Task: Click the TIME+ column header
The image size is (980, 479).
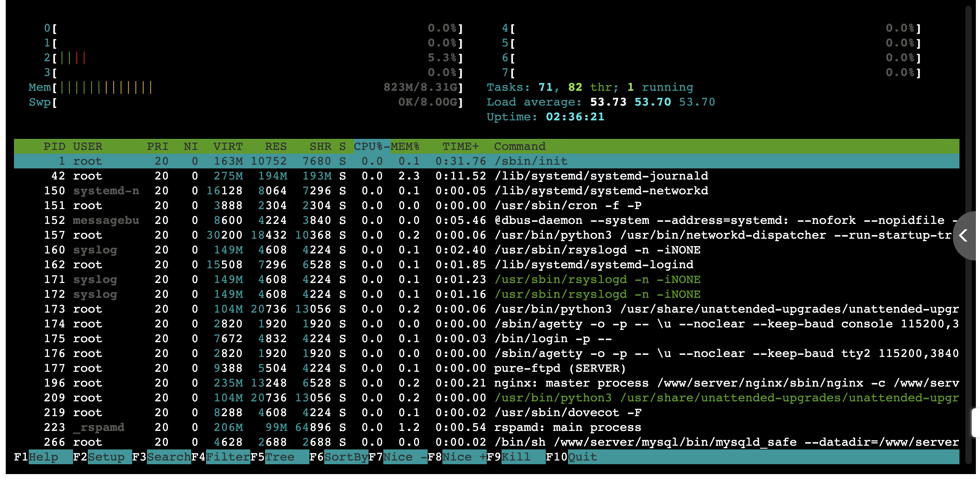Action: point(460,146)
